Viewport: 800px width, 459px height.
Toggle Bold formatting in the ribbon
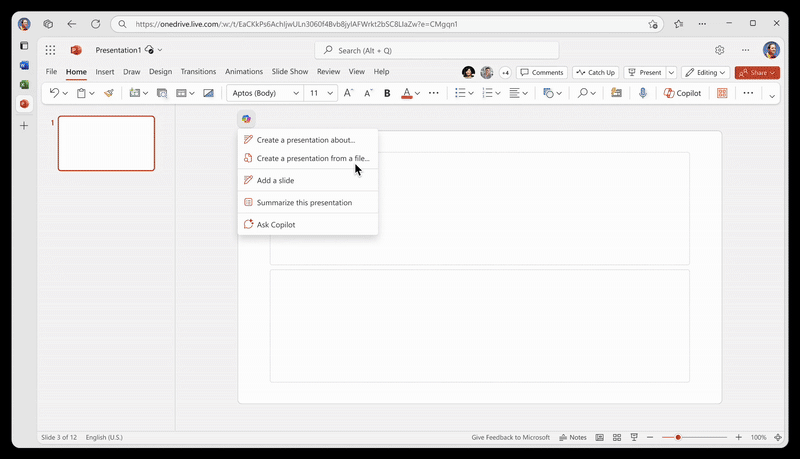[x=387, y=93]
